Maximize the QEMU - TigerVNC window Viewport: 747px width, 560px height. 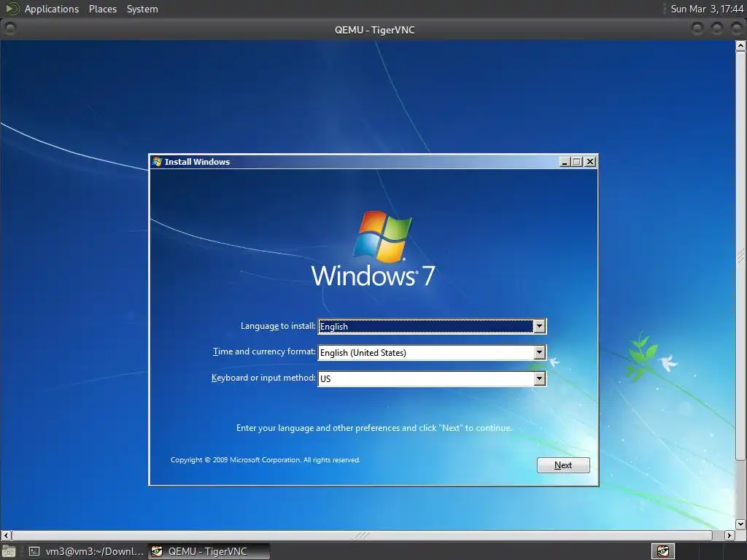click(x=717, y=29)
